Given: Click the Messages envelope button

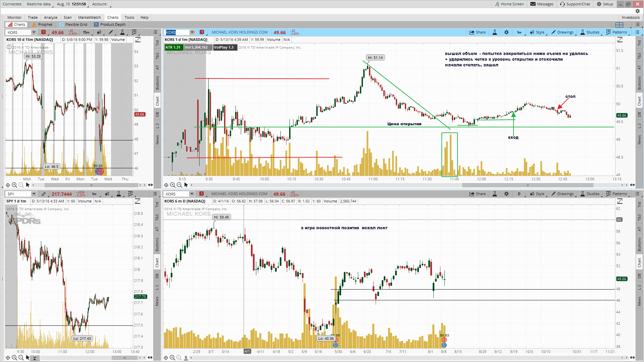Looking at the screenshot, I should click(x=542, y=4).
